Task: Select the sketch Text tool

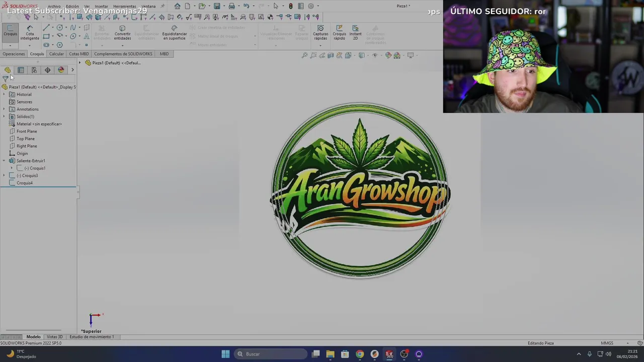Action: pyautogui.click(x=87, y=36)
